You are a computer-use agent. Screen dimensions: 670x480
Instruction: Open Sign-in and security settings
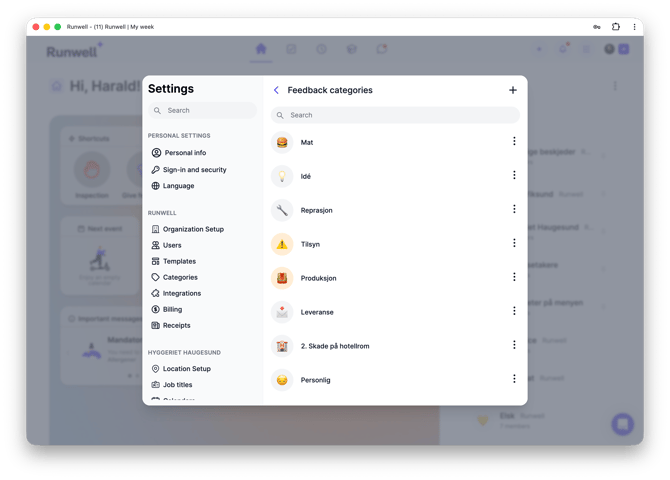[189, 170]
